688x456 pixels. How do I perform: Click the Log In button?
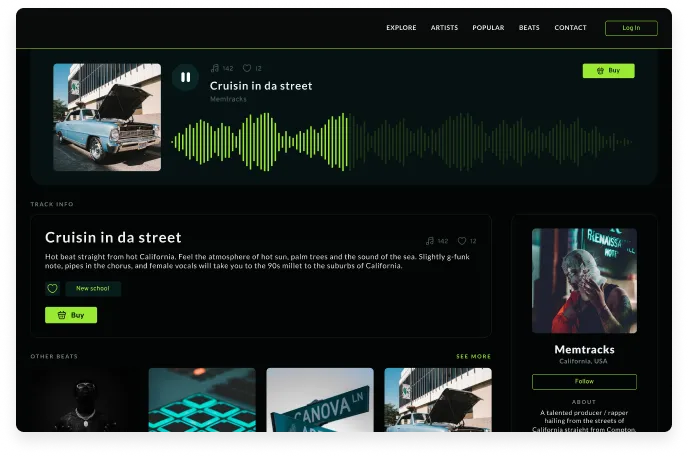pos(631,28)
